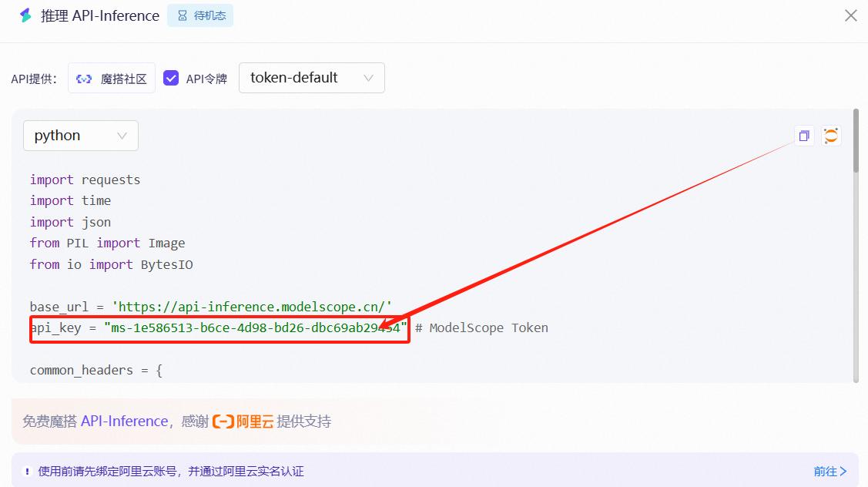
Task: Click the hourglass icon in 待机态 badge
Action: (183, 16)
